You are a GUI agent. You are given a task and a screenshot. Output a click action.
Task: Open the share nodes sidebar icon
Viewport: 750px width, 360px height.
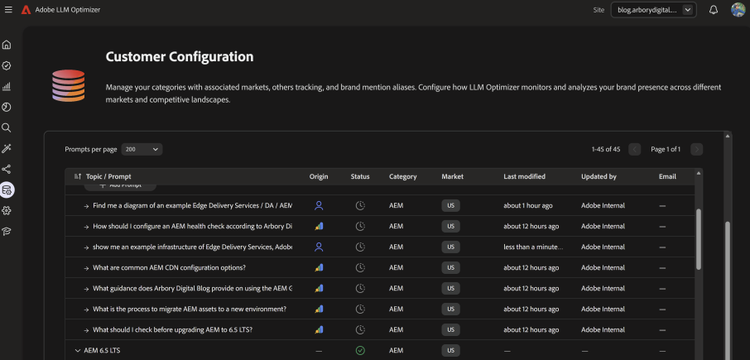(x=7, y=169)
